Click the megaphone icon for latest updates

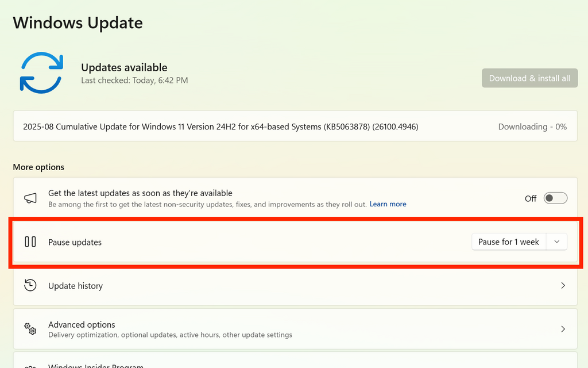click(x=30, y=198)
